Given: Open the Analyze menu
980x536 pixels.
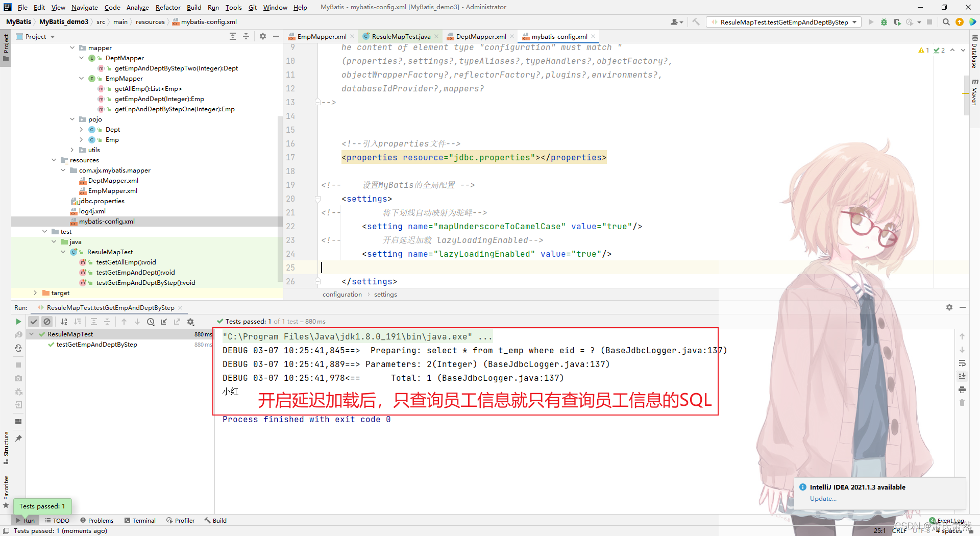Looking at the screenshot, I should pyautogui.click(x=138, y=7).
